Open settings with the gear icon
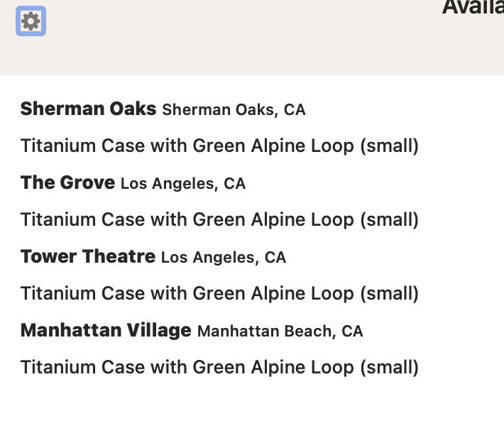The image size is (504, 443). [x=31, y=21]
